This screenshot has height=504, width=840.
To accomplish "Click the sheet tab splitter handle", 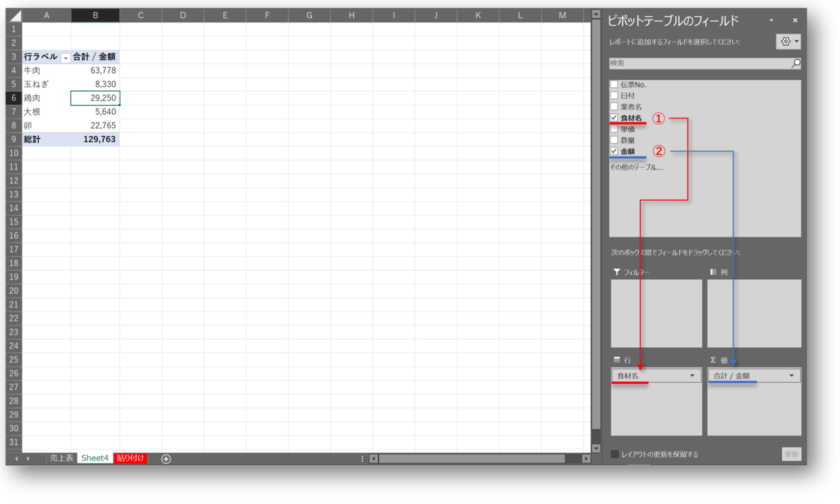I will tap(363, 458).
